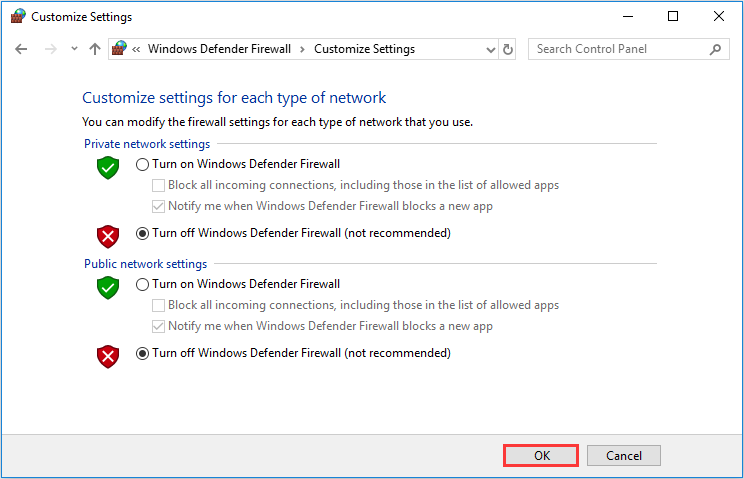
Task: Click the red shield under Private network
Action: tap(108, 237)
